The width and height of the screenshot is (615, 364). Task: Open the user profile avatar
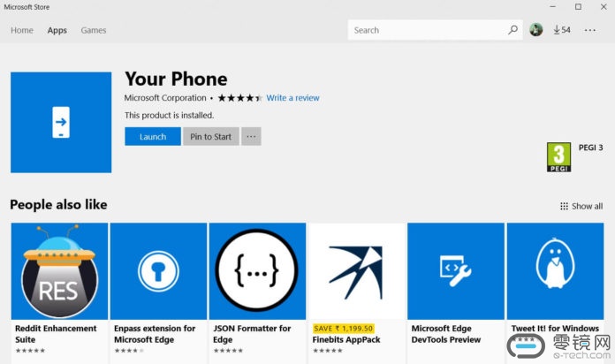tap(535, 30)
